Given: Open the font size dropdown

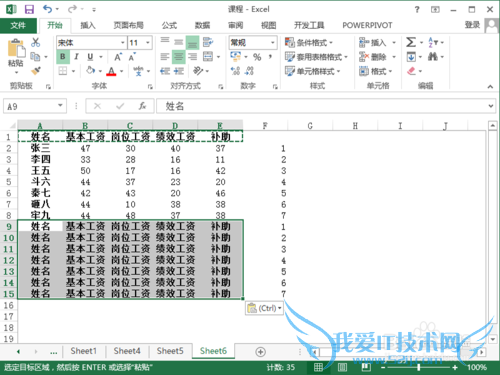Looking at the screenshot, I should tap(148, 42).
